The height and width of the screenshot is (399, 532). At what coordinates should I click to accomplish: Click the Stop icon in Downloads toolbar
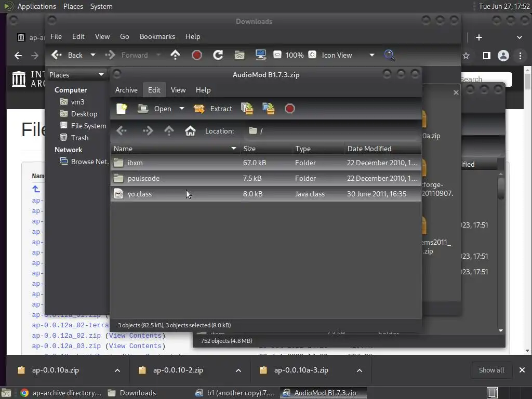point(196,55)
